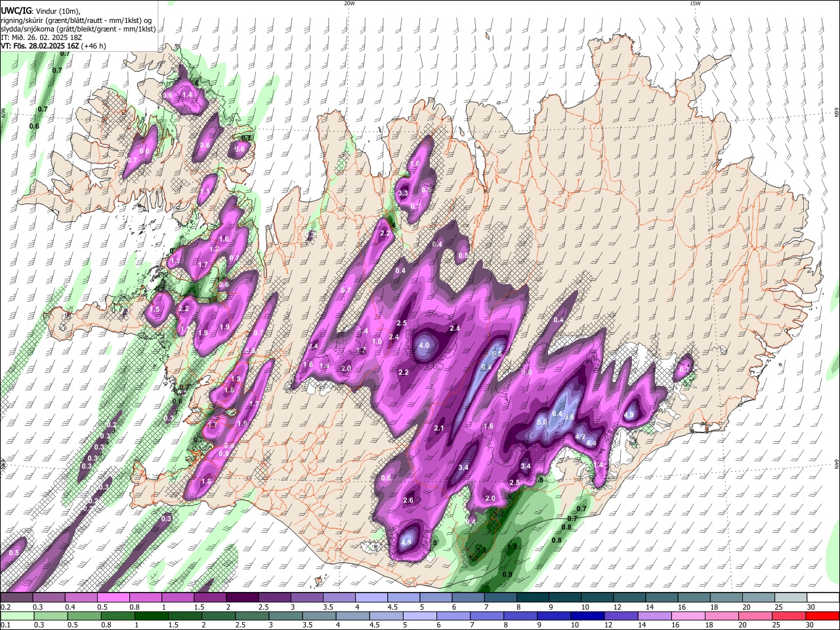The image size is (840, 630).
Task: Click the '4.2' precipitation value on the map
Action: point(580,436)
